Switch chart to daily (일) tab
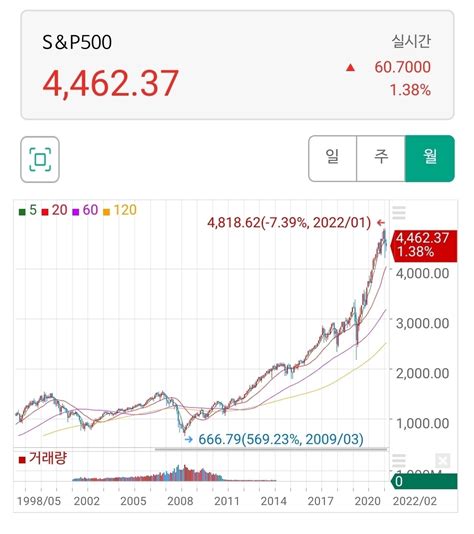 coord(332,158)
